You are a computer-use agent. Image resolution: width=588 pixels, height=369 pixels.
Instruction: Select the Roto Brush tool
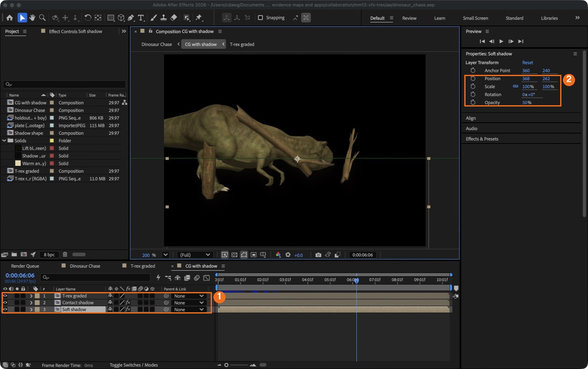187,18
